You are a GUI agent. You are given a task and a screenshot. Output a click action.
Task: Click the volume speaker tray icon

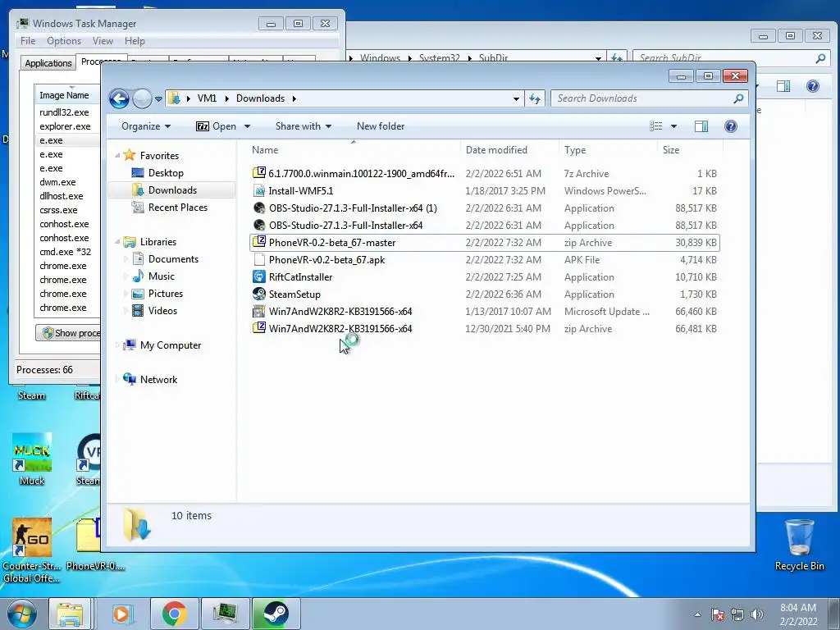tap(757, 614)
